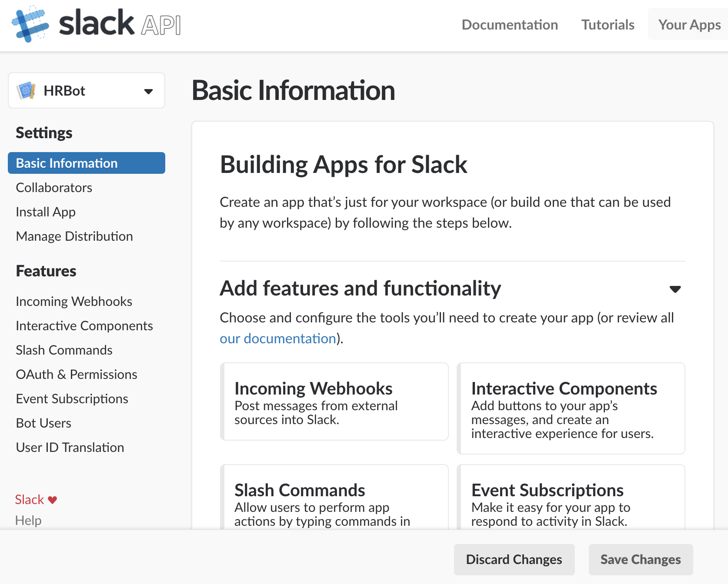Navigate to Manage Distribution settings
Screen dimensions: 728x584
74,236
